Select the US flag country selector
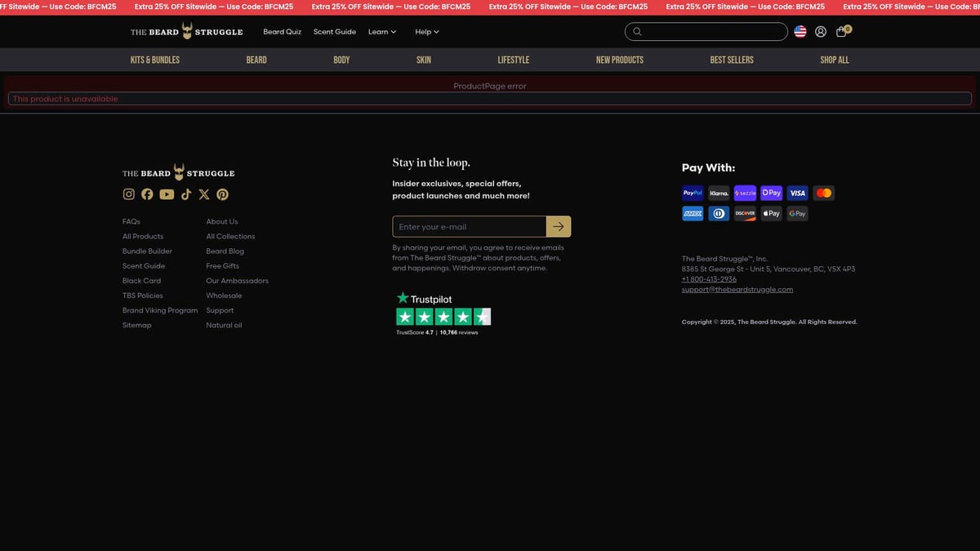The height and width of the screenshot is (551, 980). tap(800, 32)
